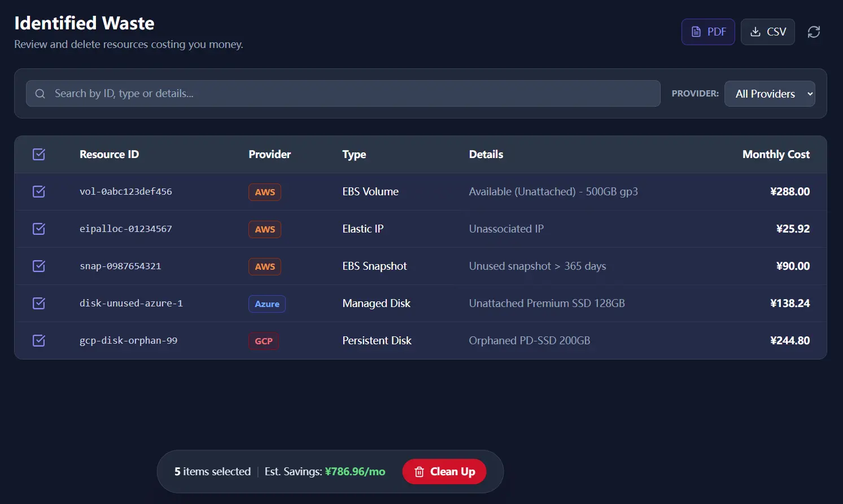Uncheck the vol-0abc123def456 row checkbox
The height and width of the screenshot is (504, 843).
39,191
